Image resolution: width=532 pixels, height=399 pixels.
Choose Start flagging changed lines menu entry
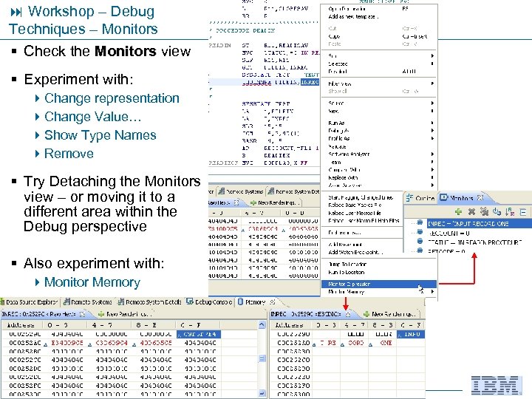(x=361, y=197)
